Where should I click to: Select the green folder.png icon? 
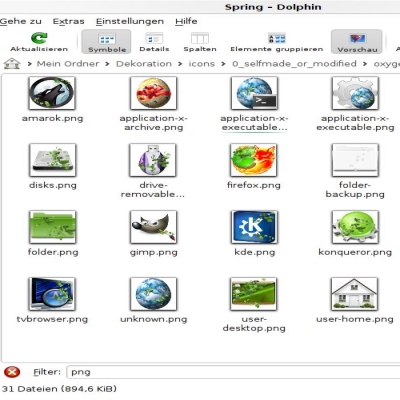click(x=52, y=227)
